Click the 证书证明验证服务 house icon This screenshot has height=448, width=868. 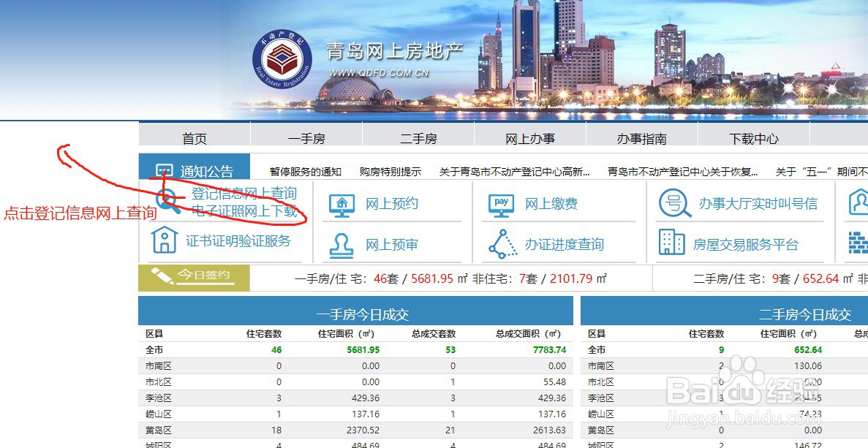pos(165,240)
